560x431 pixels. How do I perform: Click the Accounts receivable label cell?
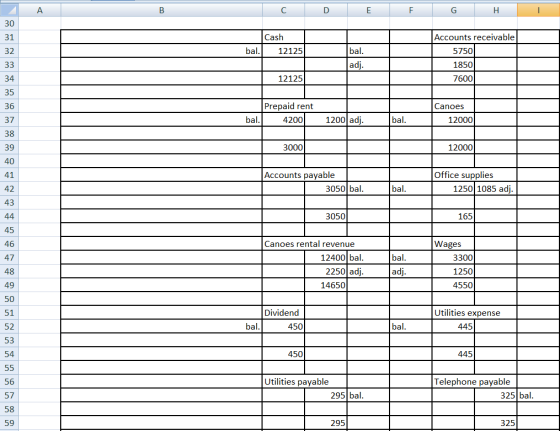coord(474,37)
